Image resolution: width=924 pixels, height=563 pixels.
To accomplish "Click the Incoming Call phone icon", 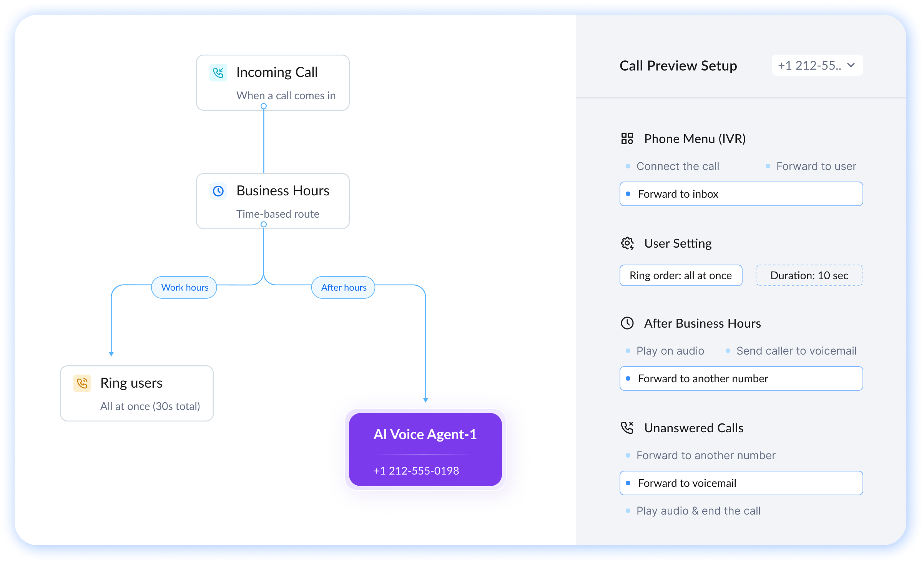I will click(218, 73).
